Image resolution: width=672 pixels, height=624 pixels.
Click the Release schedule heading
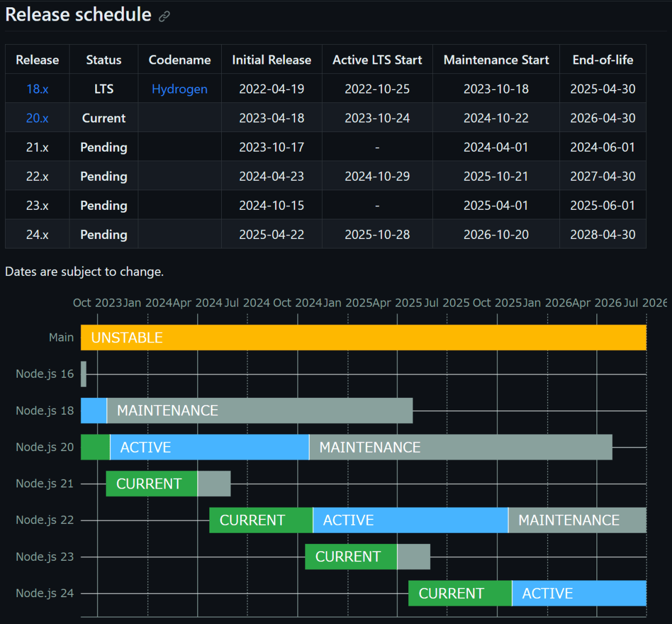point(78,15)
